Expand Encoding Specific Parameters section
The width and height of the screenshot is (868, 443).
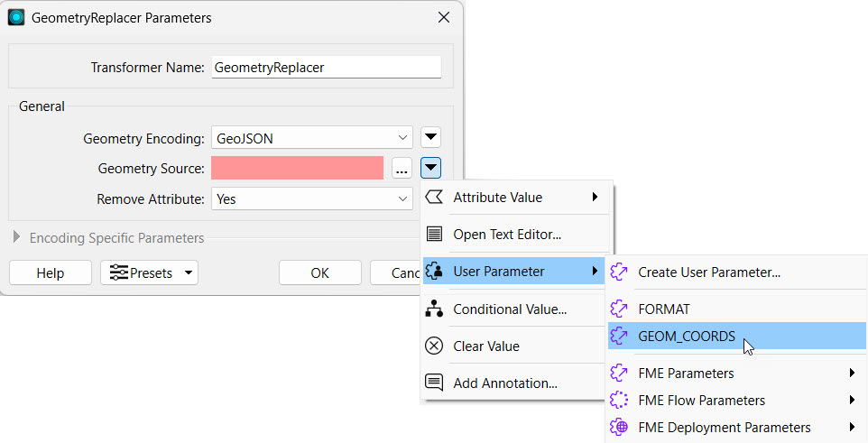(x=17, y=238)
